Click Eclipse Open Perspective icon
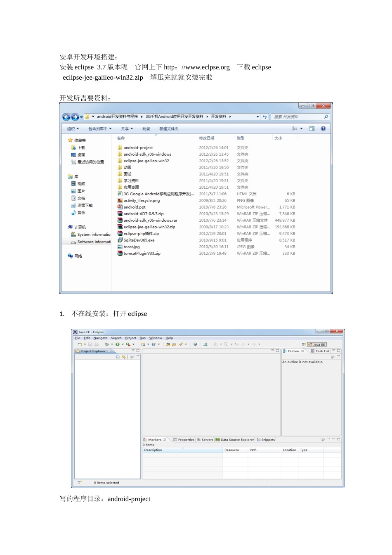Viewport: 392px width, 555px height. click(304, 344)
